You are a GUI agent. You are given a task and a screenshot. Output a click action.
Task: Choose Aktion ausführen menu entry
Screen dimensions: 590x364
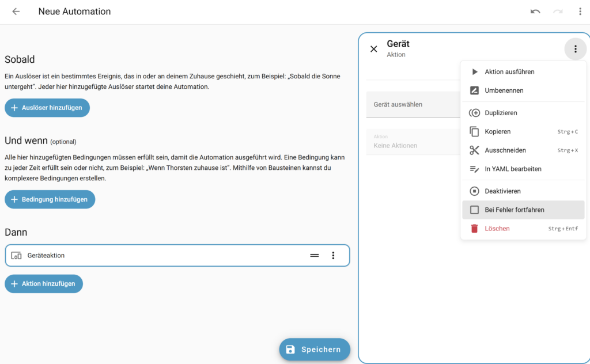coord(509,72)
